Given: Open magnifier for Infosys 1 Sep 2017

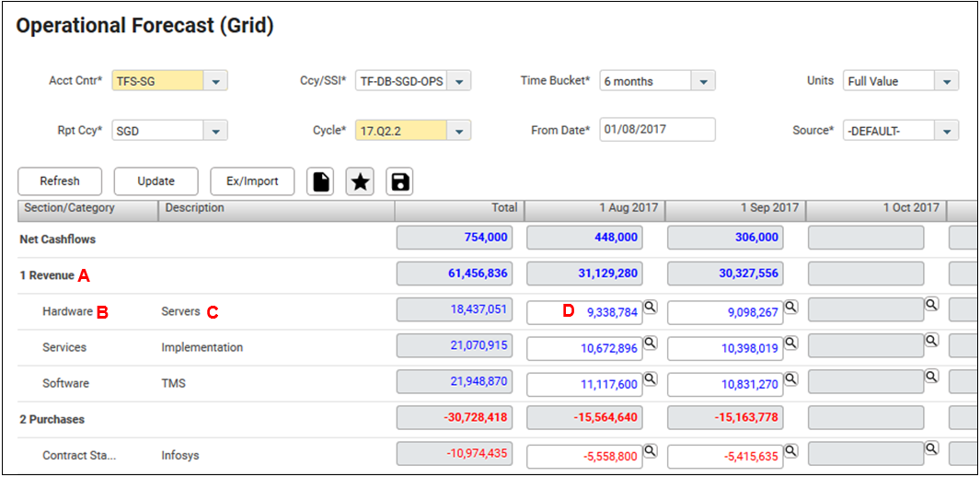Looking at the screenshot, I should tap(790, 450).
